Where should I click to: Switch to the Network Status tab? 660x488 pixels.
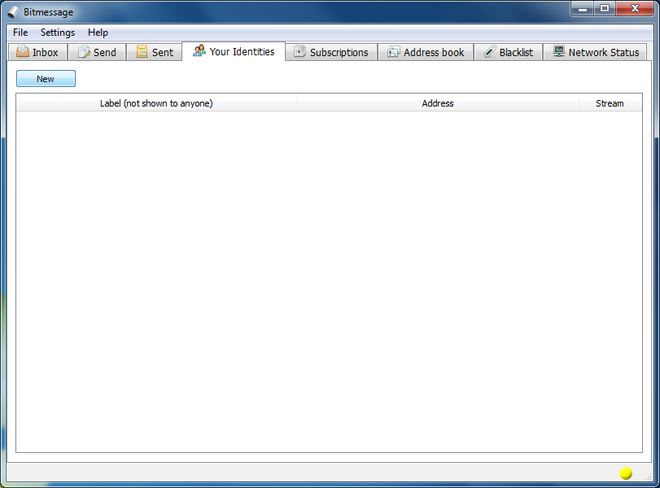coord(595,52)
